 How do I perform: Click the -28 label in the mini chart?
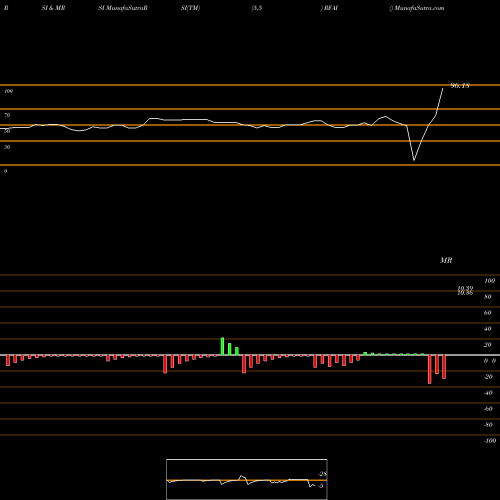[322, 474]
